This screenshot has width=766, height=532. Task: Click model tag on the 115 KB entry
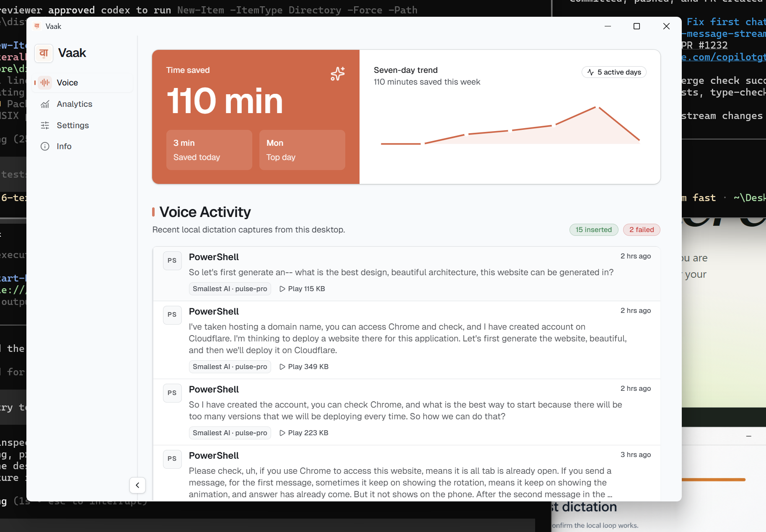tap(230, 289)
